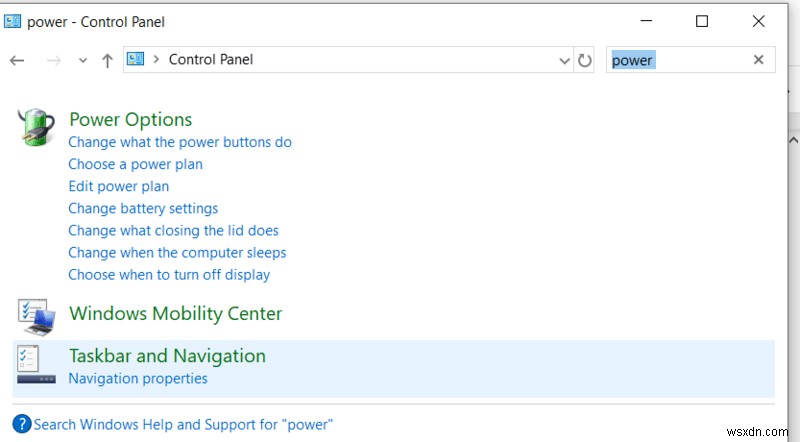Go back with the left arrow
Screen dimensions: 800x442
17,60
